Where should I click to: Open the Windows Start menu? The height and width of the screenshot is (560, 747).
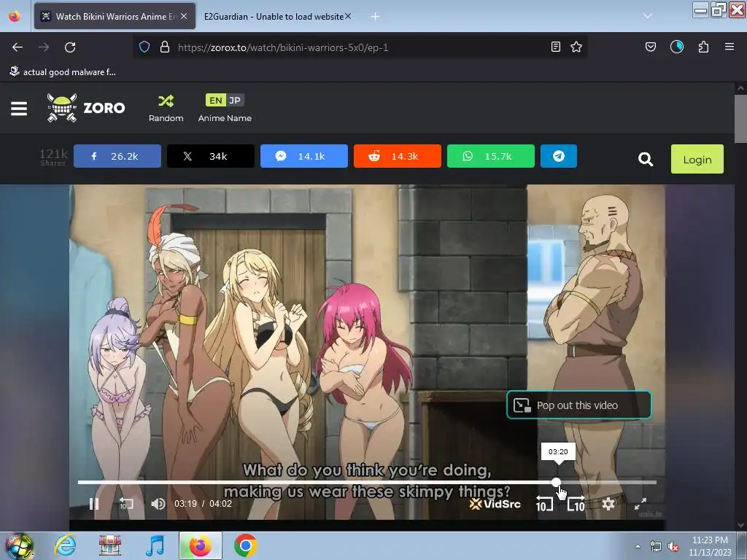pyautogui.click(x=19, y=546)
